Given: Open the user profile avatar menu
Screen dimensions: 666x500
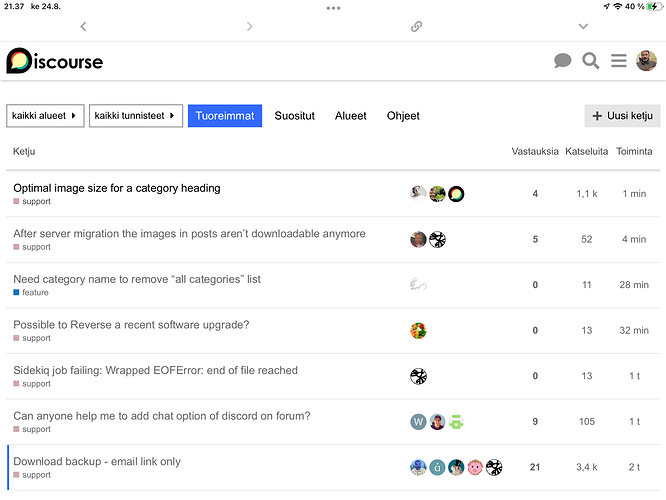Looking at the screenshot, I should click(646, 61).
